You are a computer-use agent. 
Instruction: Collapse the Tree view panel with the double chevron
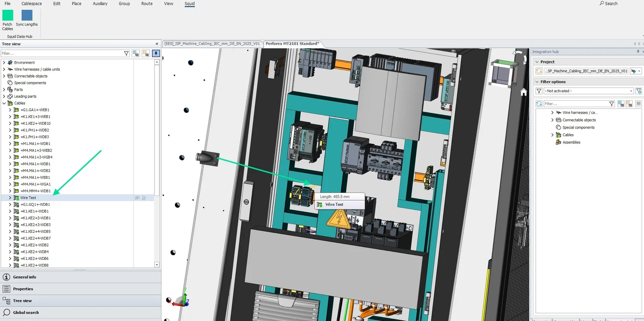[x=157, y=44]
